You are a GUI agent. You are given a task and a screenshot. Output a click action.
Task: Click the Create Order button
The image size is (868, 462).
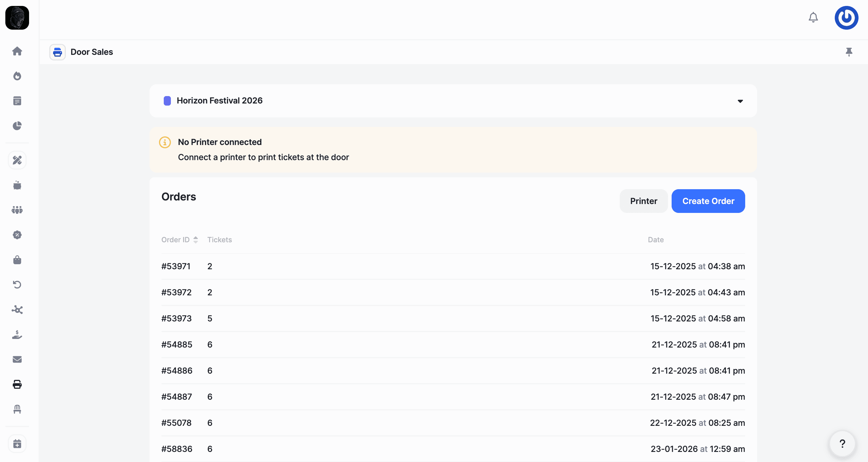click(x=708, y=201)
